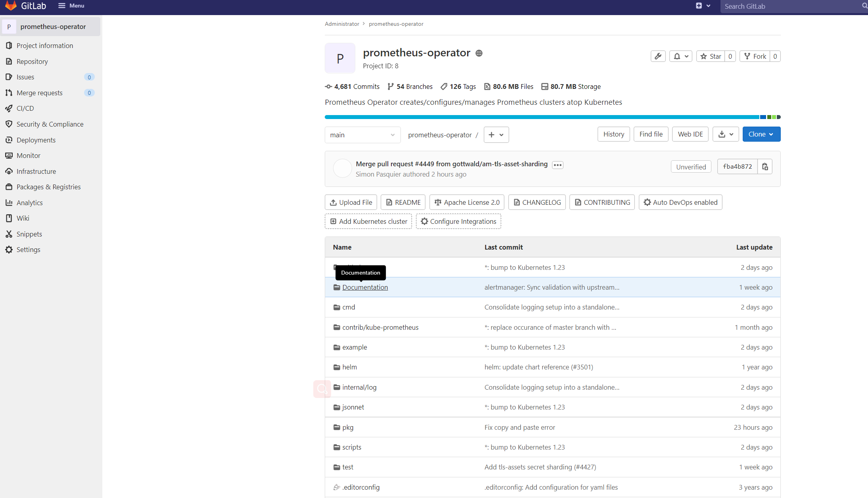
Task: Click the History button
Action: point(613,134)
